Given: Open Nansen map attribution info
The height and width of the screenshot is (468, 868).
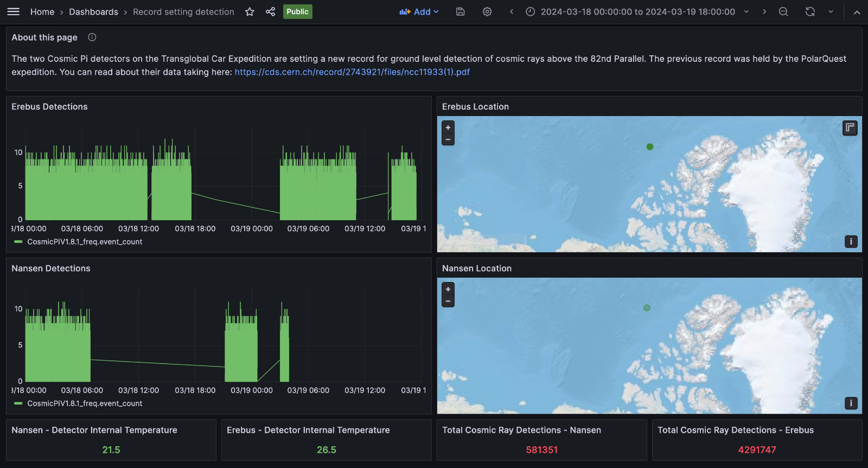Looking at the screenshot, I should point(851,403).
